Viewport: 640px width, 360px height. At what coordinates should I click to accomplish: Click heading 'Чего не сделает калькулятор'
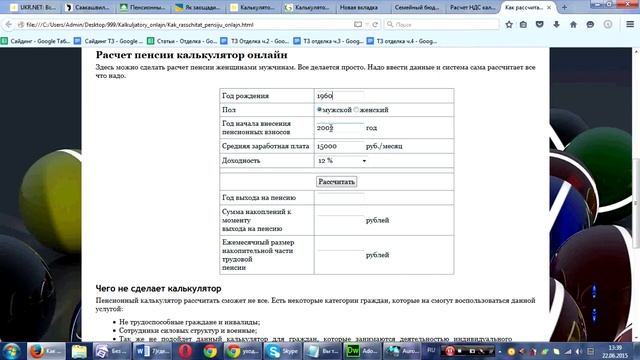158,289
